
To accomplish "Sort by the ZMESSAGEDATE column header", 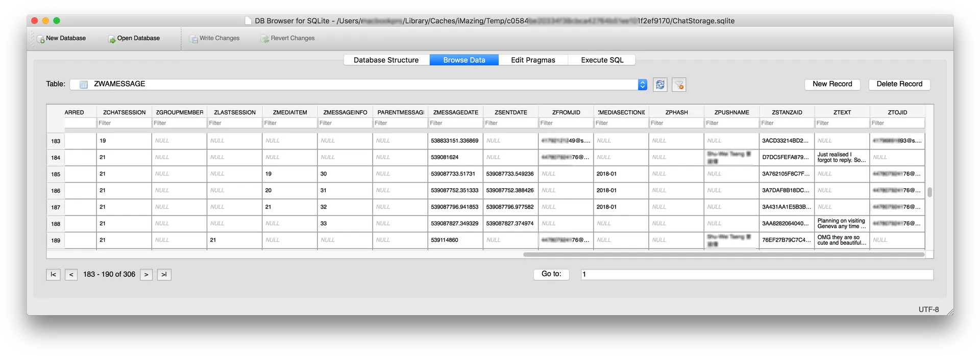I will 455,112.
